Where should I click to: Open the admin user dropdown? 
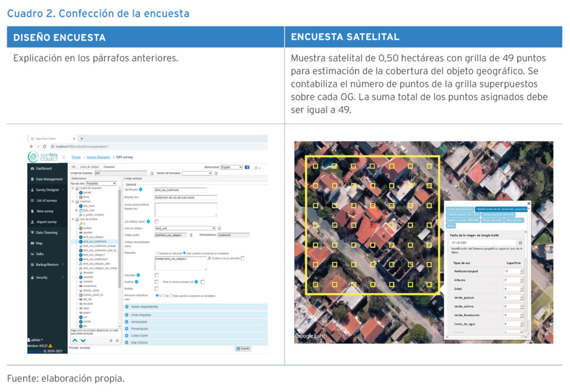(35, 340)
